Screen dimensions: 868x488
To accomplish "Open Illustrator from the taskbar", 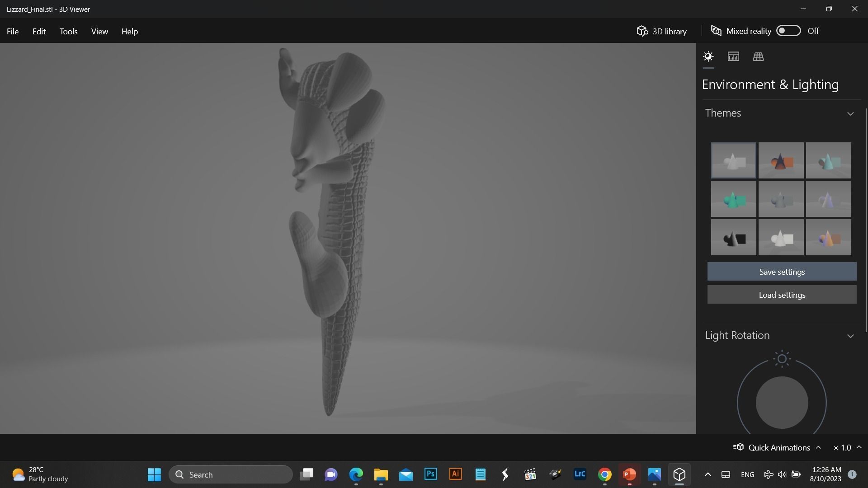I will (455, 474).
